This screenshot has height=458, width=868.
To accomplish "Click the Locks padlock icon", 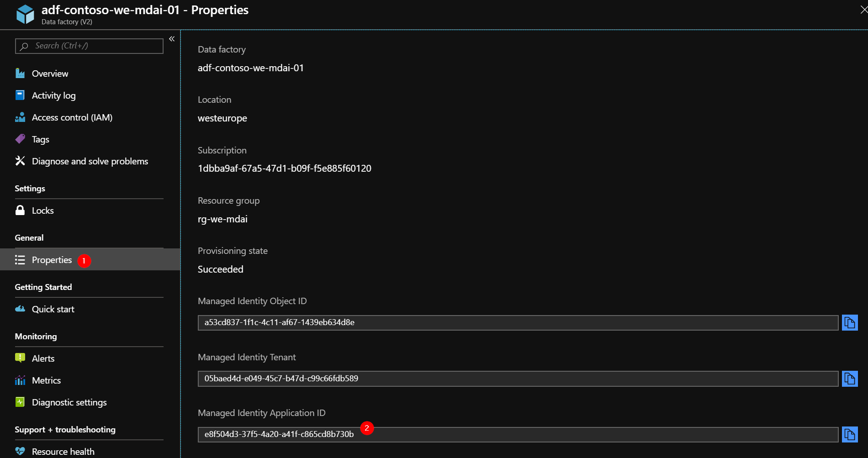I will click(x=20, y=210).
